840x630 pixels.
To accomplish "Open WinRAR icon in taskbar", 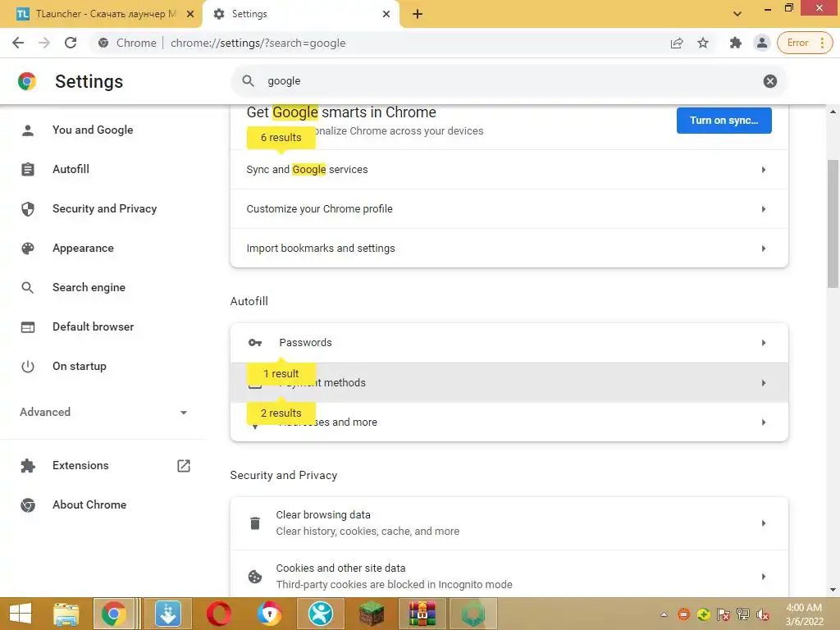I will tap(422, 614).
